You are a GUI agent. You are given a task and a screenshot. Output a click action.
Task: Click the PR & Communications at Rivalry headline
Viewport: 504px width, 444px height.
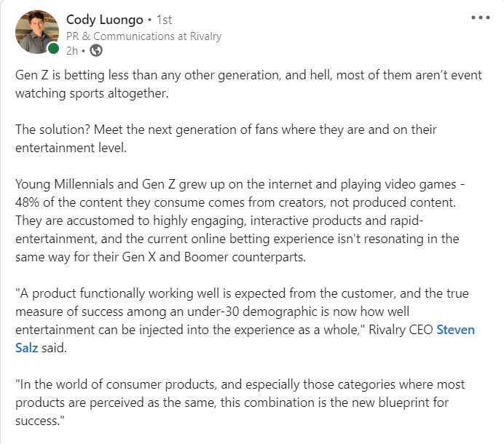[x=143, y=36]
